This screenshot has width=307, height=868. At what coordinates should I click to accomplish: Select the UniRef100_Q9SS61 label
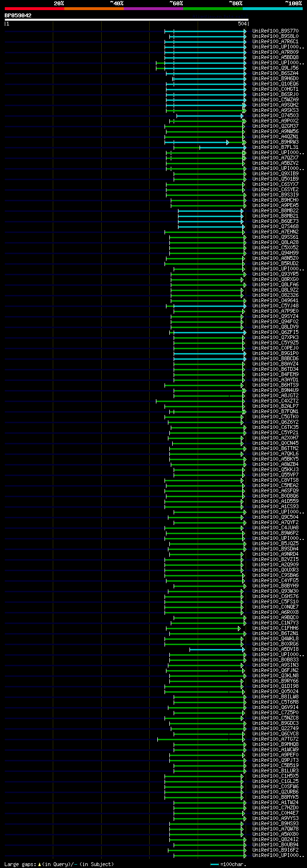276,237
